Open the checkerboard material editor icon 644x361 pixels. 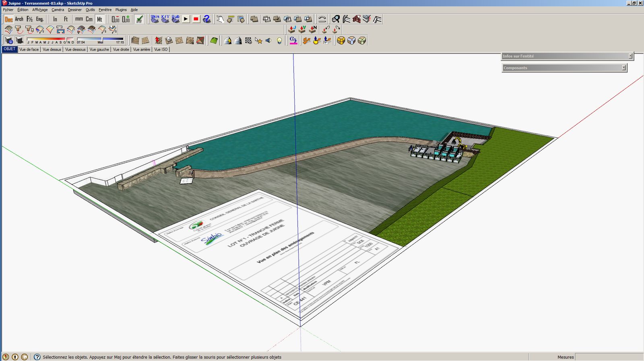[248, 40]
